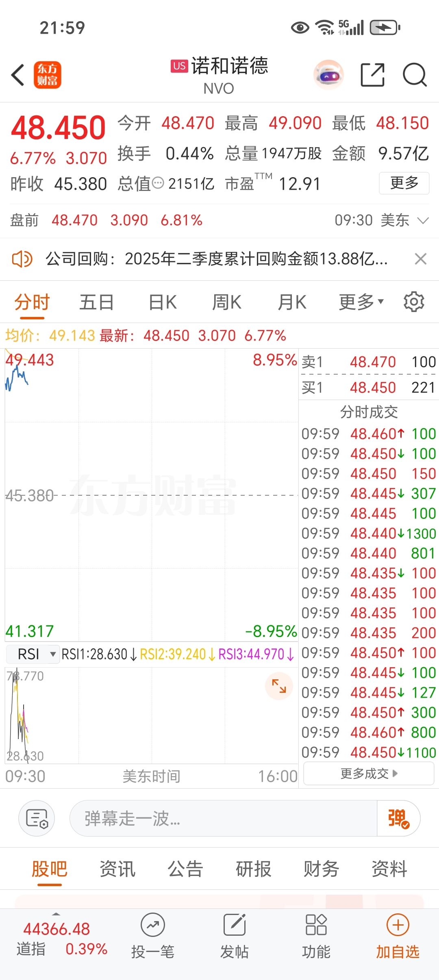This screenshot has width=439, height=980.
Task: Open the RSI indicator dropdown
Action: 33,654
